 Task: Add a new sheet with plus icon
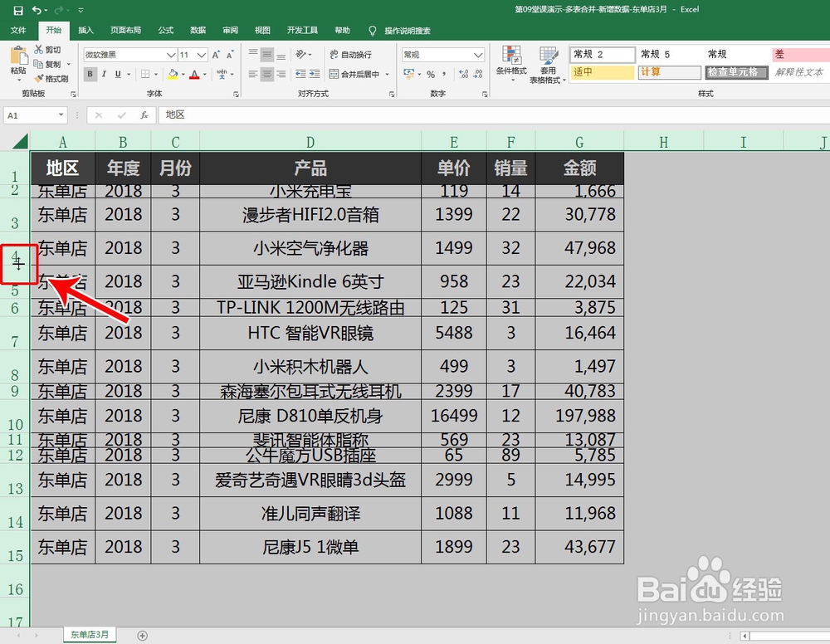[x=142, y=636]
